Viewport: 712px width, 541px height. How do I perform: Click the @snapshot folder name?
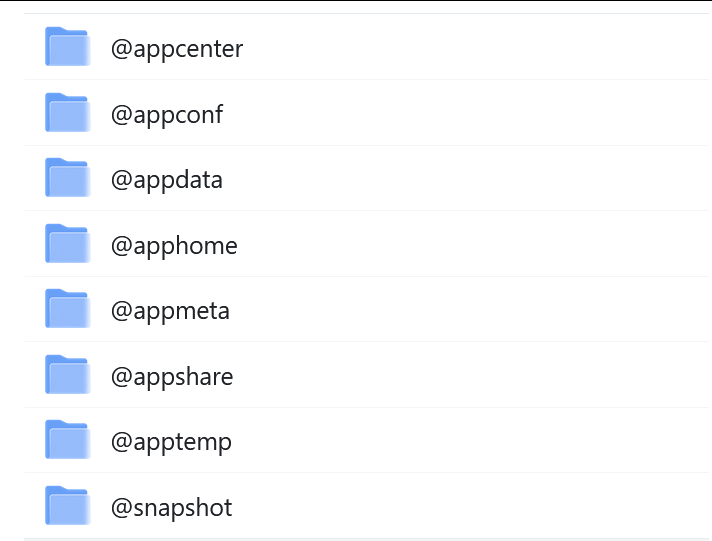pyautogui.click(x=172, y=508)
